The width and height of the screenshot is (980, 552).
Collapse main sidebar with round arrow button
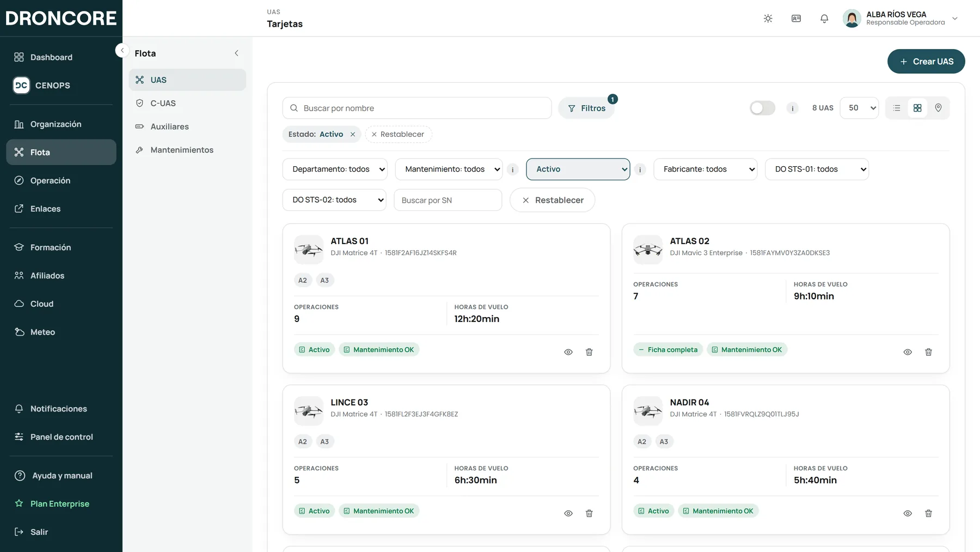coord(122,50)
